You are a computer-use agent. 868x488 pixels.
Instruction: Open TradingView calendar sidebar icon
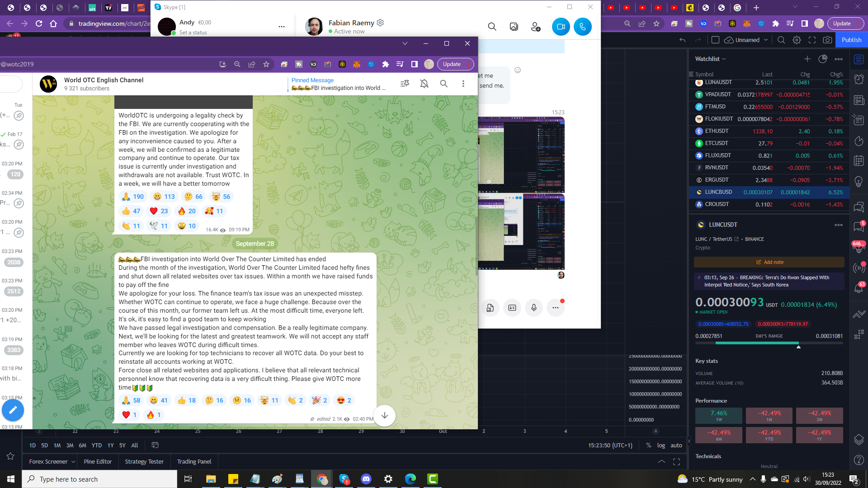pyautogui.click(x=859, y=160)
